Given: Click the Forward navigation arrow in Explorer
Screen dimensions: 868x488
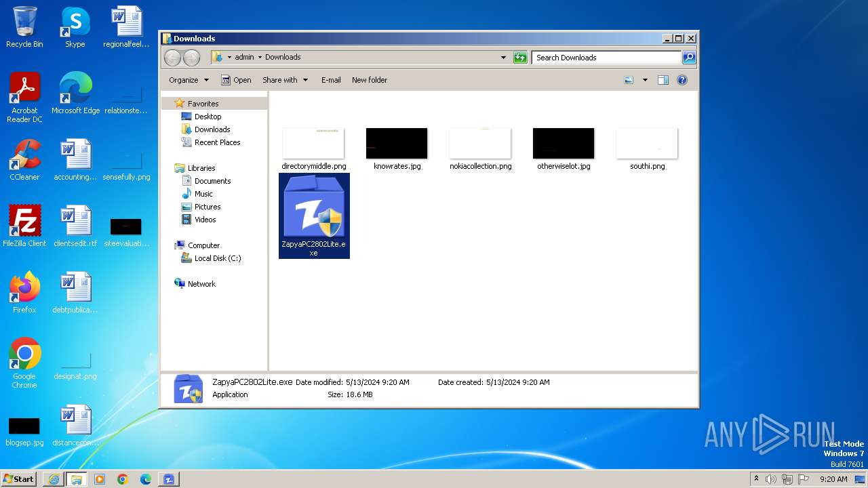Looking at the screenshot, I should tap(192, 58).
